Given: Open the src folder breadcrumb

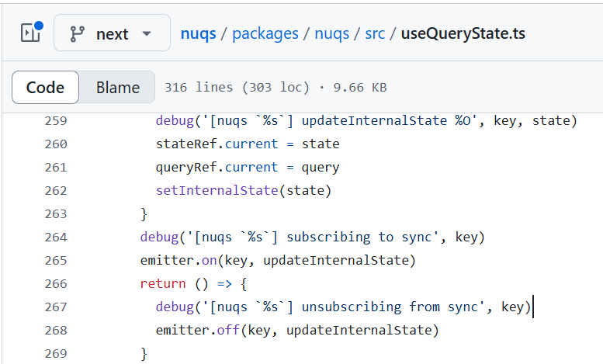Looking at the screenshot, I should click(375, 33).
